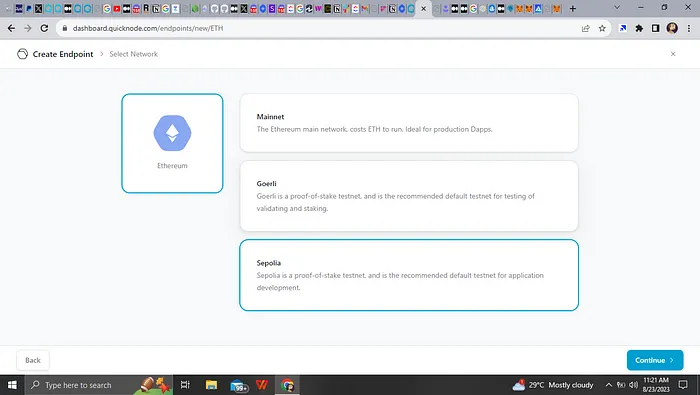Bookmark this tab with the star
Screen dimensions: 700x395
coord(602,28)
